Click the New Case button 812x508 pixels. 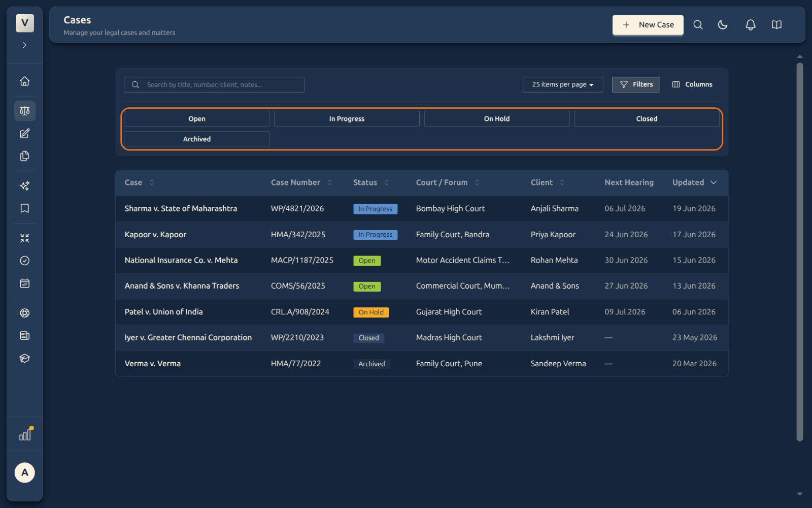pos(648,25)
